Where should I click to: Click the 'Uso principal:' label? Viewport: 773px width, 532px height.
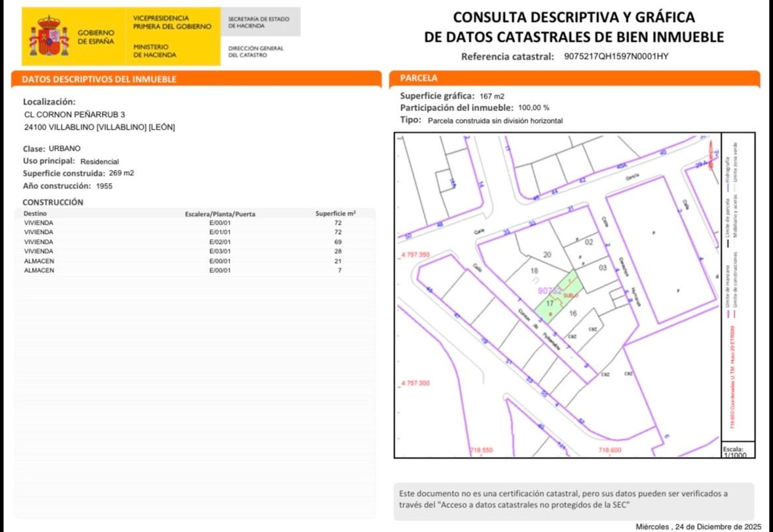pos(49,161)
